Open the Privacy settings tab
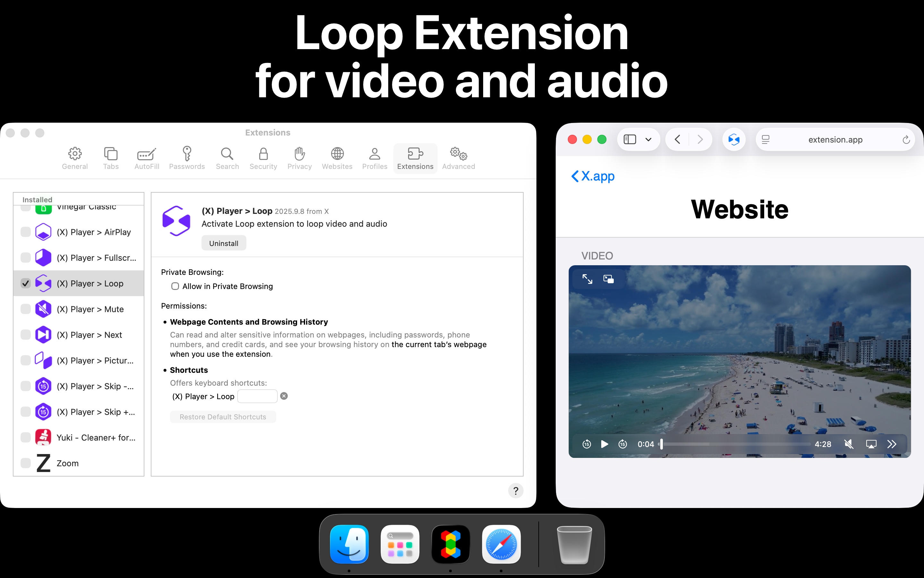The image size is (924, 578). (x=299, y=158)
